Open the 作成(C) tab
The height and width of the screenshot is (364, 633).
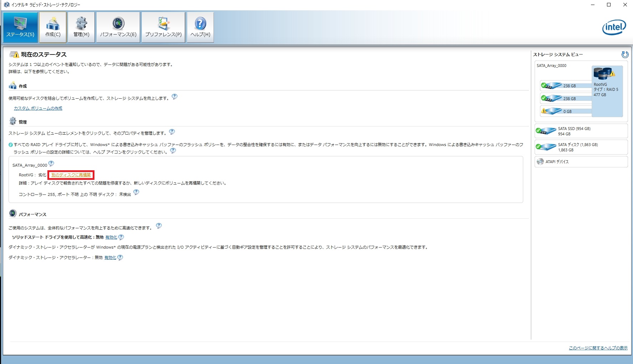coord(53,27)
